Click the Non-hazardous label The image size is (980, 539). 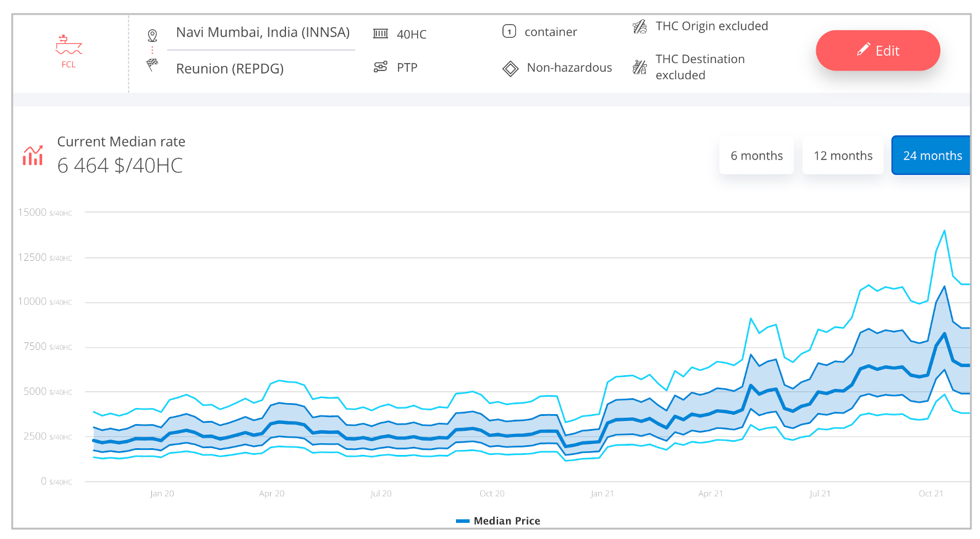point(569,67)
